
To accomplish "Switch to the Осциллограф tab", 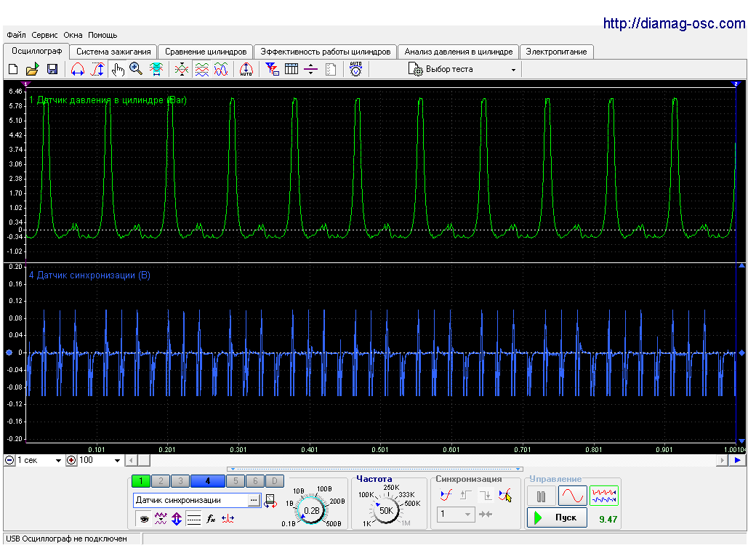I will 36,51.
